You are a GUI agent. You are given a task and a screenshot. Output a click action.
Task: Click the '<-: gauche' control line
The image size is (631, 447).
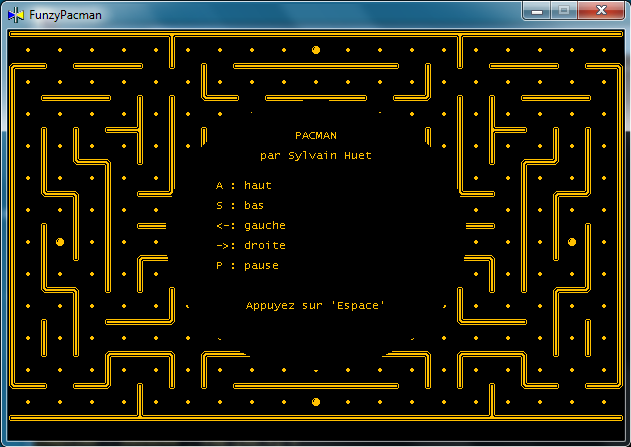[x=251, y=225]
